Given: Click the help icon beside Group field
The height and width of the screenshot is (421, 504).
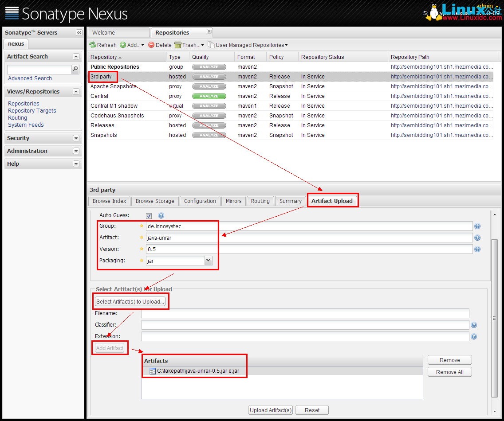Looking at the screenshot, I should coord(477,226).
